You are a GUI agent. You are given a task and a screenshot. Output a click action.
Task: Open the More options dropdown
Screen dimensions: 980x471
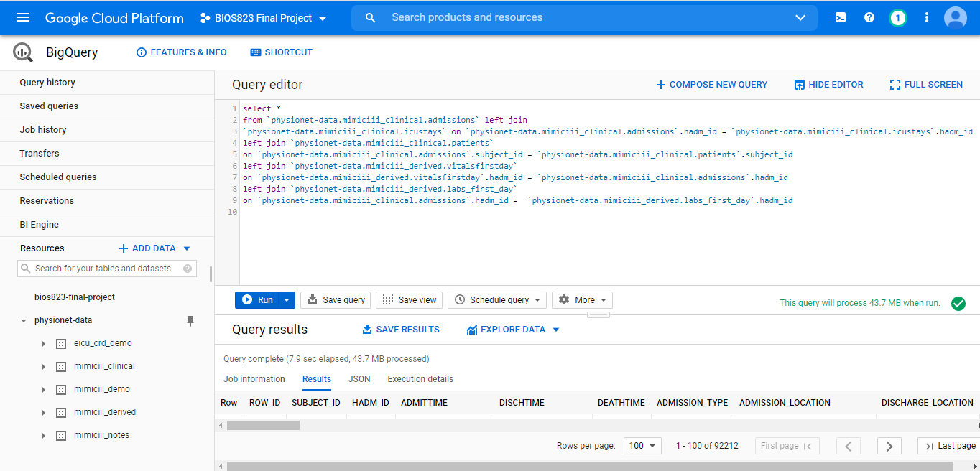point(582,300)
